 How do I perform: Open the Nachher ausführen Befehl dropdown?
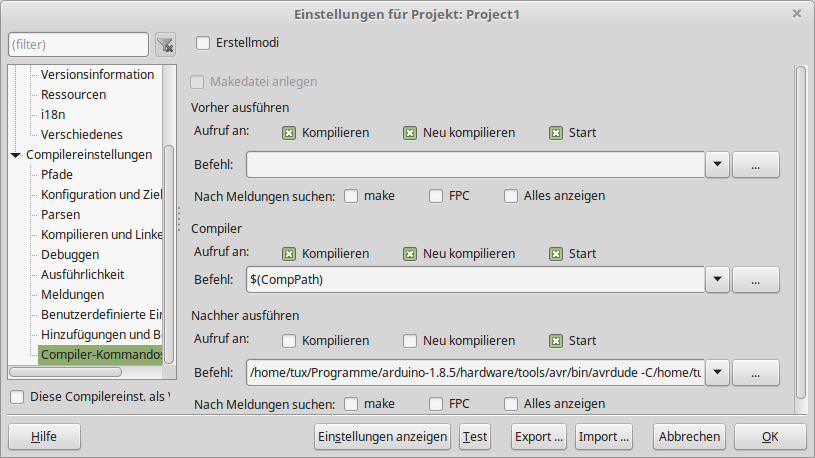718,373
